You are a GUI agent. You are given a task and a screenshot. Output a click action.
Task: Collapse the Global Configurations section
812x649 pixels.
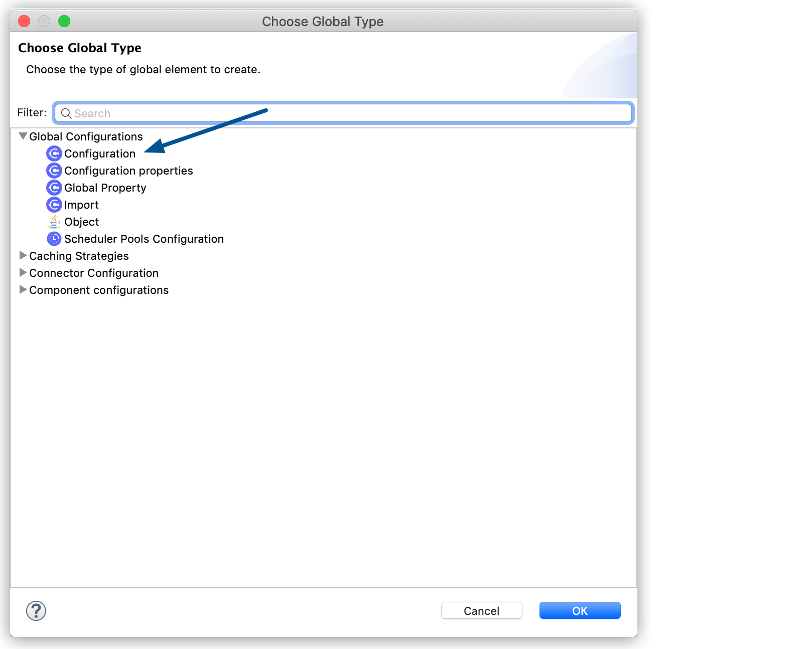(23, 135)
